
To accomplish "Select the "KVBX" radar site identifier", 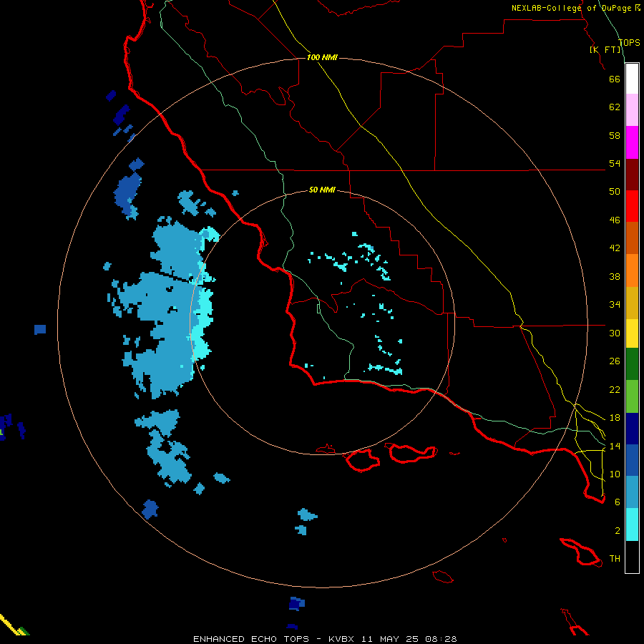I will pos(341,639).
